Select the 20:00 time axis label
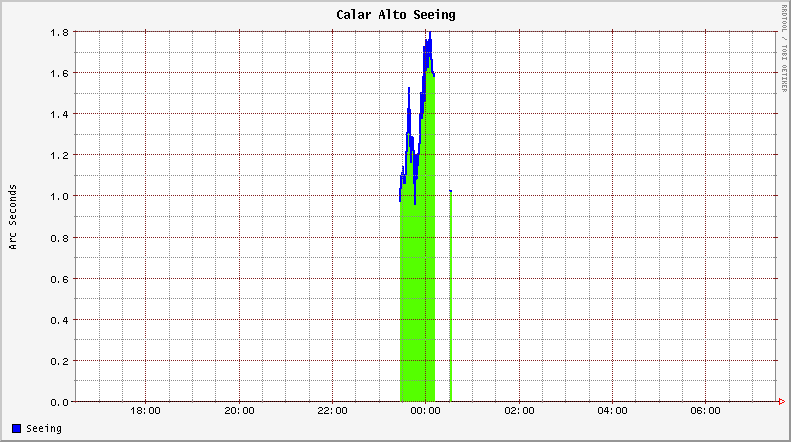Screen dimensions: 791x442 (239, 411)
